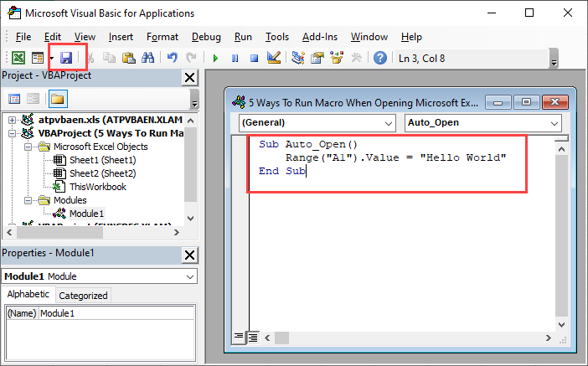
Task: Open Project Explorer from the toolbar
Action: 298,58
